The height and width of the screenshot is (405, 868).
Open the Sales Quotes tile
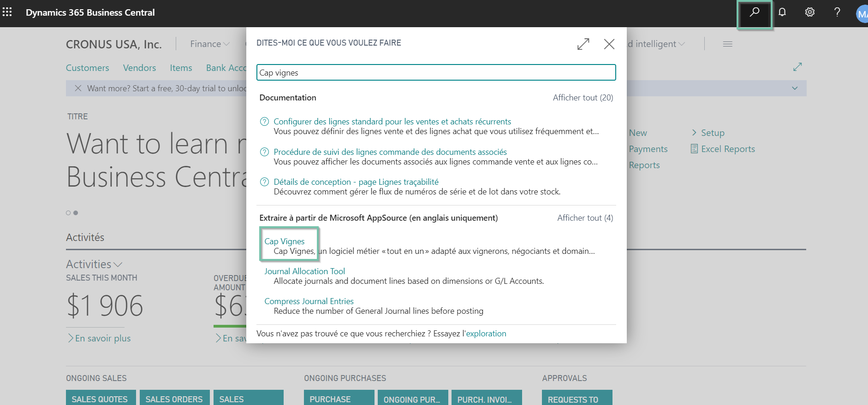[x=101, y=398]
